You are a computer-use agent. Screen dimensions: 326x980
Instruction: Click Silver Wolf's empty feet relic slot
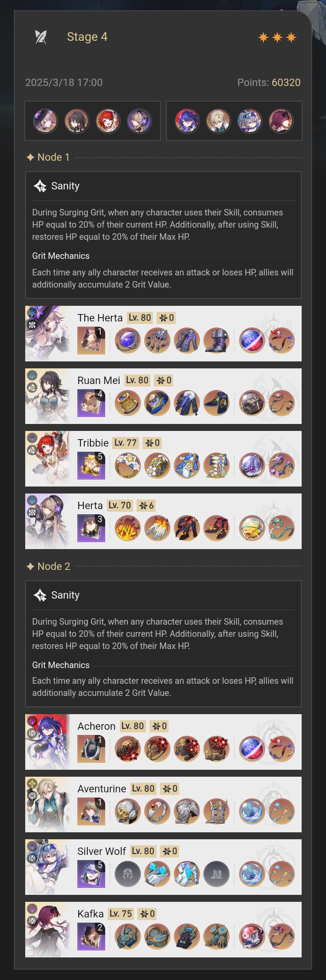pos(216,874)
